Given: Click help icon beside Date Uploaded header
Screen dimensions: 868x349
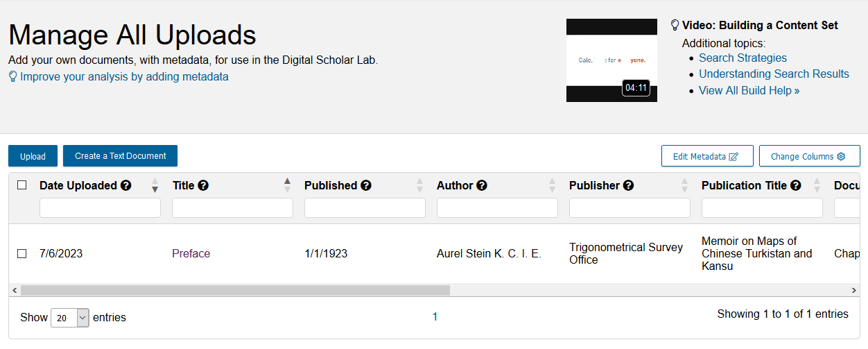Looking at the screenshot, I should [126, 186].
